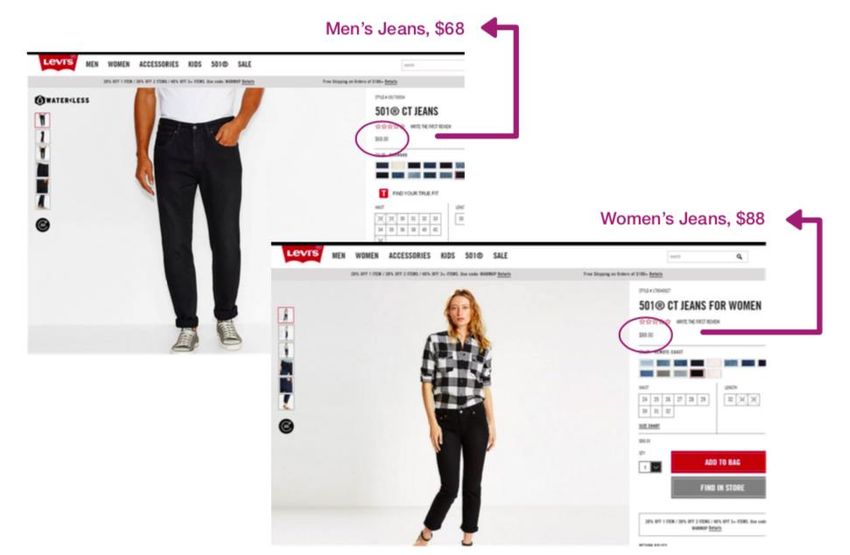Click the gray Find in Store button
This screenshot has width=850, height=555.
pyautogui.click(x=718, y=487)
